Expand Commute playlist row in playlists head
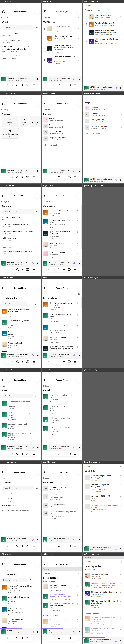 tap(62, 126)
